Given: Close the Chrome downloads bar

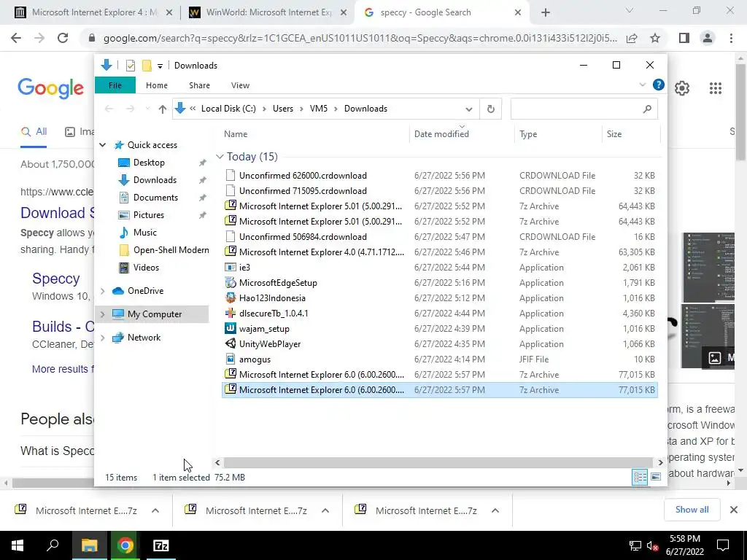Looking at the screenshot, I should point(734,510).
